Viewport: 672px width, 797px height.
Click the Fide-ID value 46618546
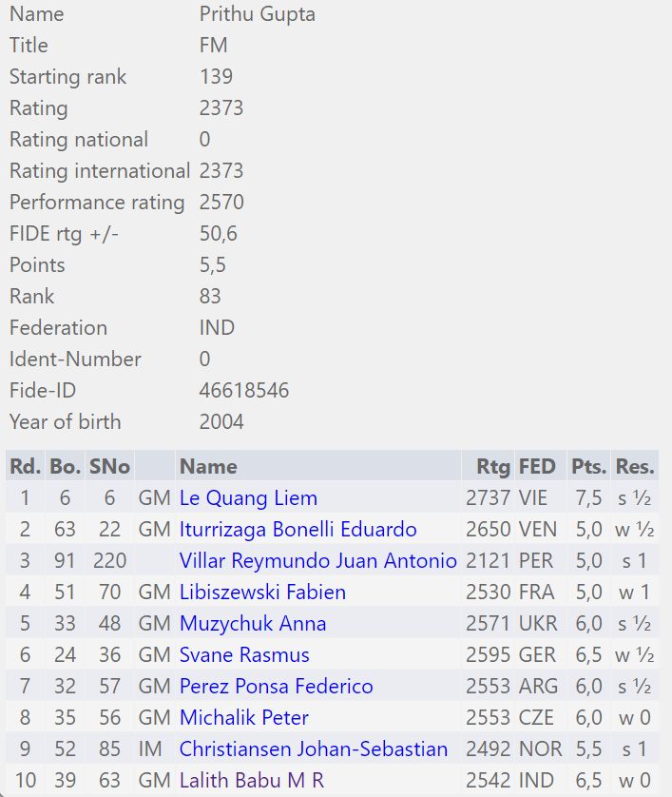tap(244, 391)
